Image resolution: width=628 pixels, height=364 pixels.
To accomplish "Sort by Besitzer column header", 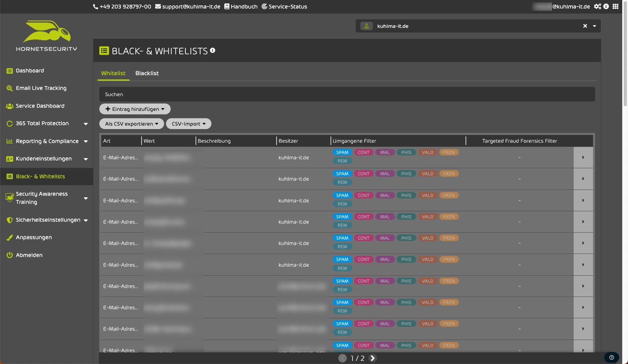I will tap(303, 141).
